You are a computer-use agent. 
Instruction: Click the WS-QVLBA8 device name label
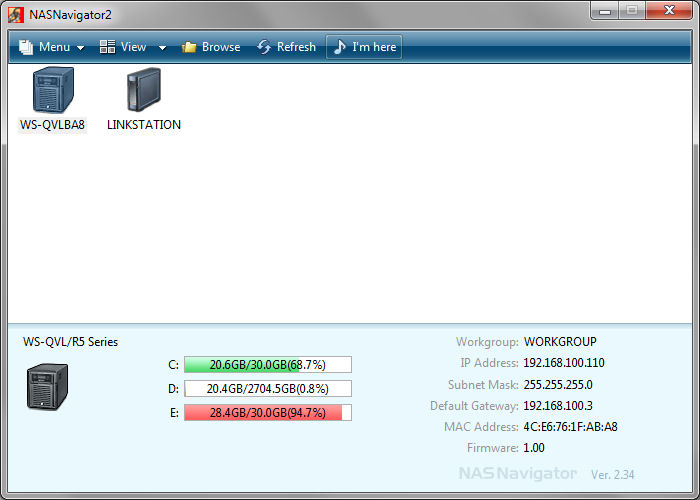52,125
